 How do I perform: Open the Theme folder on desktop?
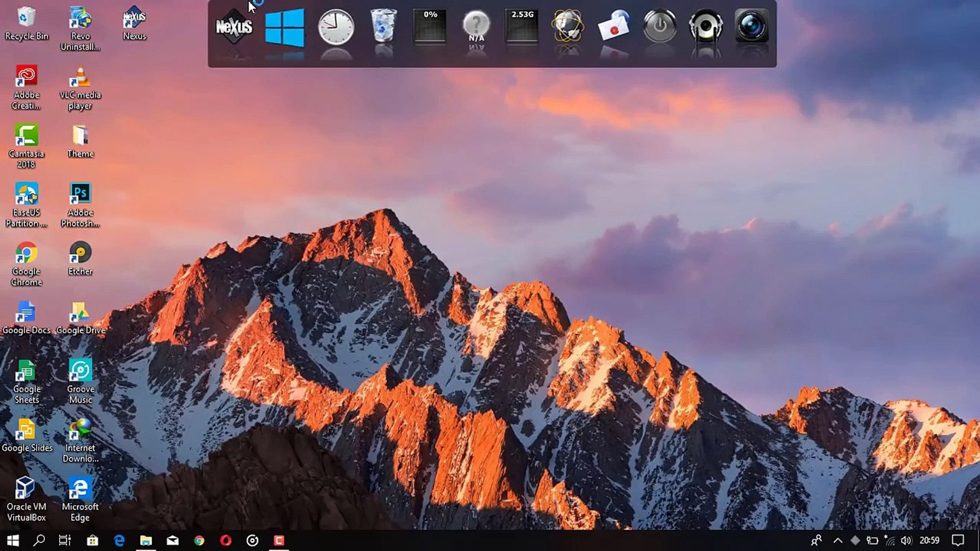pyautogui.click(x=80, y=141)
